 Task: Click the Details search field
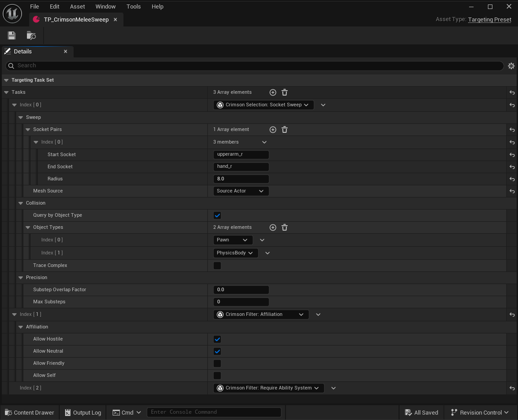click(255, 66)
